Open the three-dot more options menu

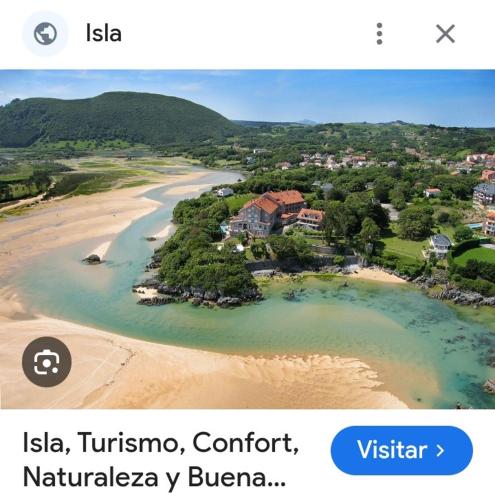tap(379, 34)
